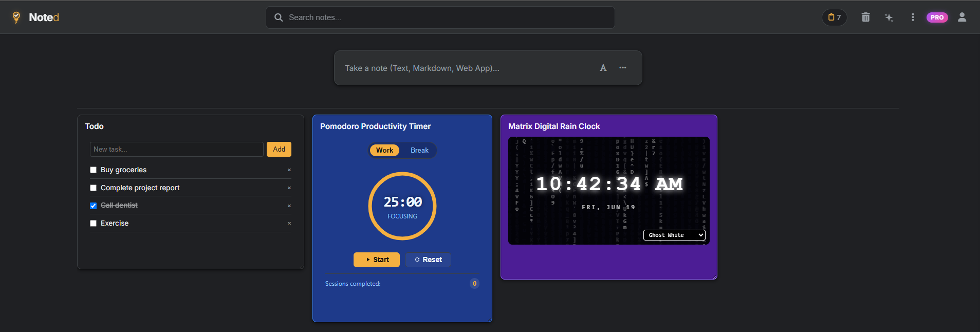Expand the Ghost White theme dropdown
The height and width of the screenshot is (332, 980).
click(674, 235)
